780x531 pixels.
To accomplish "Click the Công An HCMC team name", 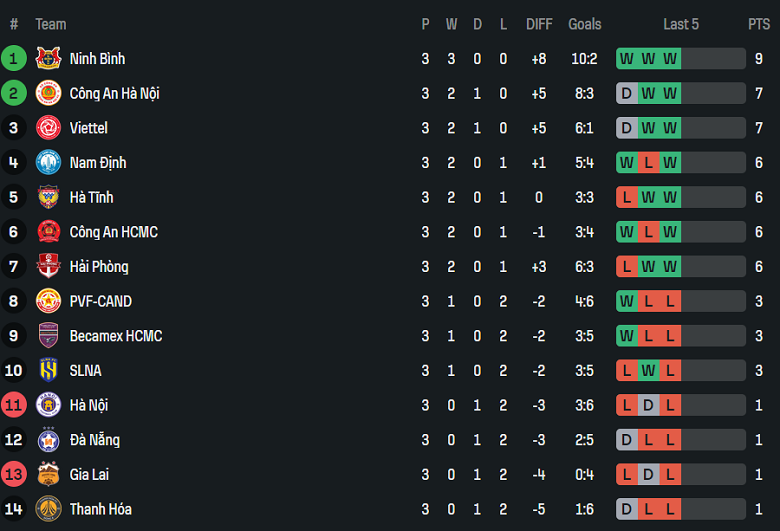I will 113,232.
